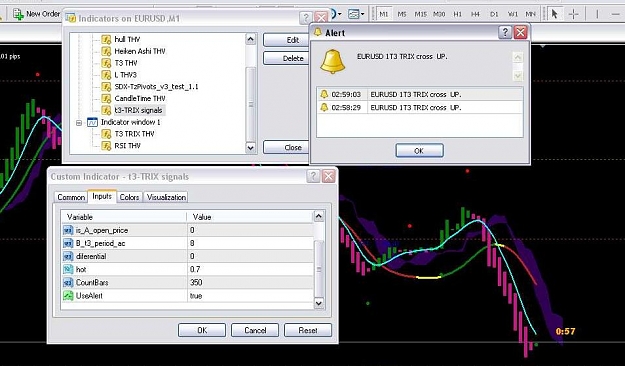Click alert message scroll up arrow
Image resolution: width=625 pixels, height=366 pixels.
[x=517, y=57]
